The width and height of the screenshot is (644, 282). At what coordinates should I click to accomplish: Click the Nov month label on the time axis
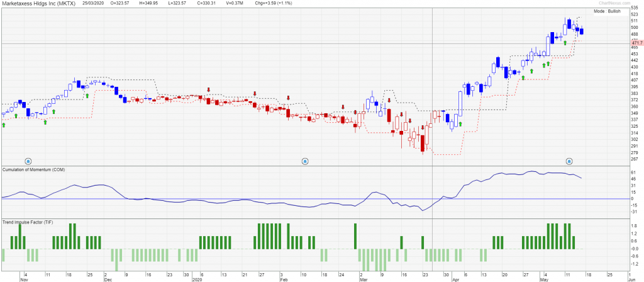(x=24, y=279)
